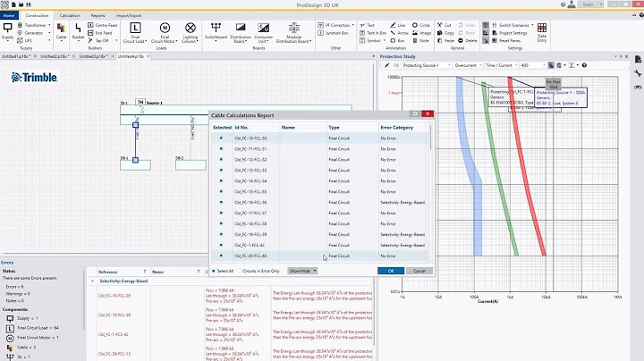This screenshot has width=644, height=361.
Task: Toggle Selected checkbox for Cbl_FC-16-FCL-36
Action: [x=222, y=202]
